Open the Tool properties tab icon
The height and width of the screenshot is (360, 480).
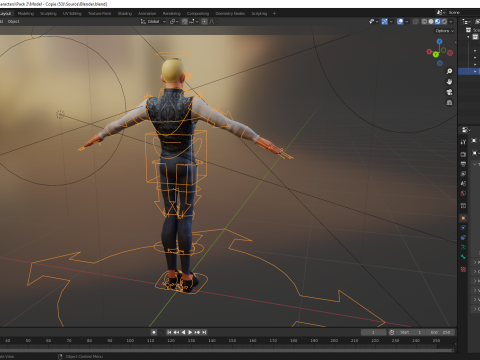pos(463,142)
